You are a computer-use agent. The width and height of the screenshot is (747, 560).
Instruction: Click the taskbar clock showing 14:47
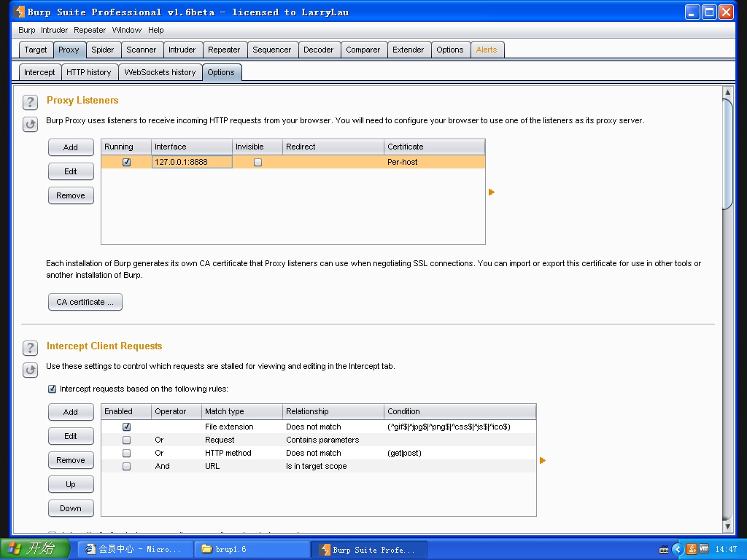pyautogui.click(x=726, y=550)
